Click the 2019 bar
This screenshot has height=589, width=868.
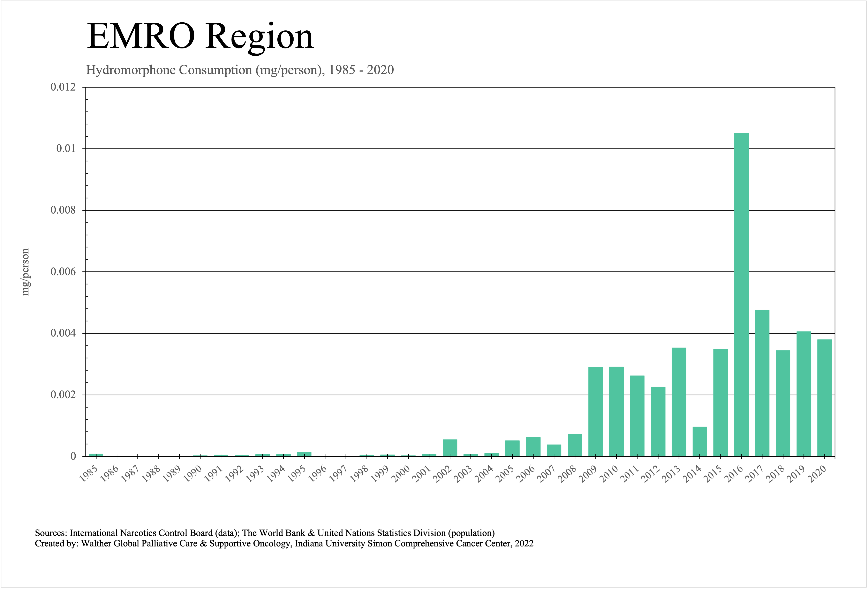(803, 394)
